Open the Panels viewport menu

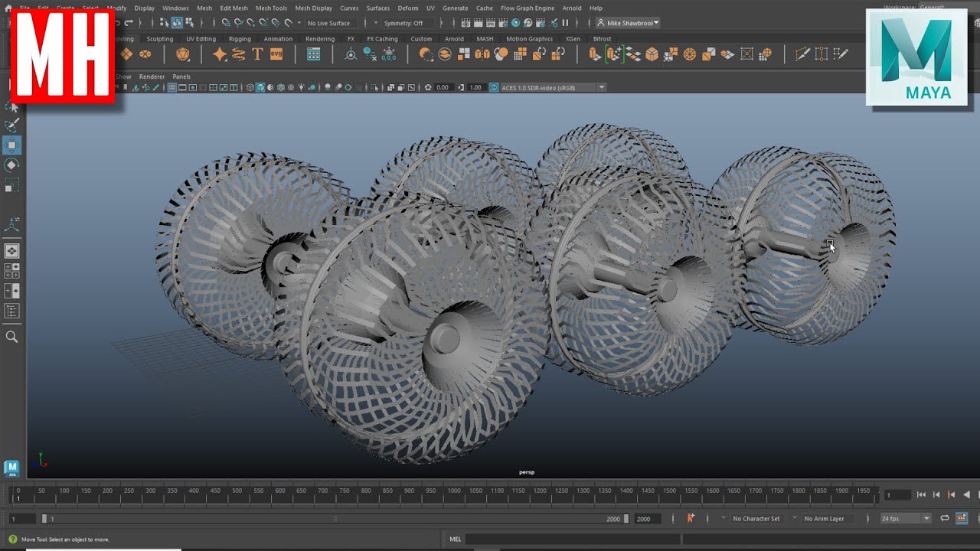(x=181, y=77)
